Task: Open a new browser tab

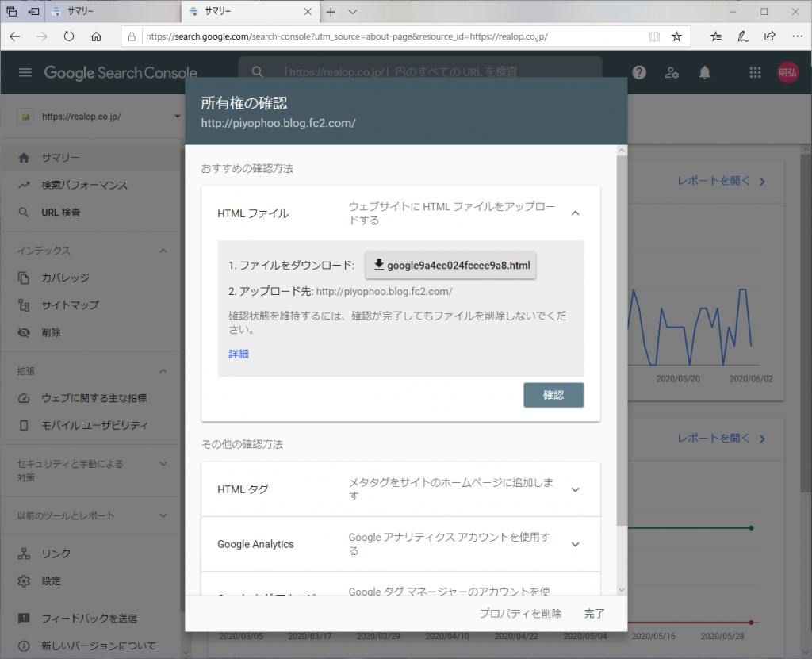Action: (331, 11)
